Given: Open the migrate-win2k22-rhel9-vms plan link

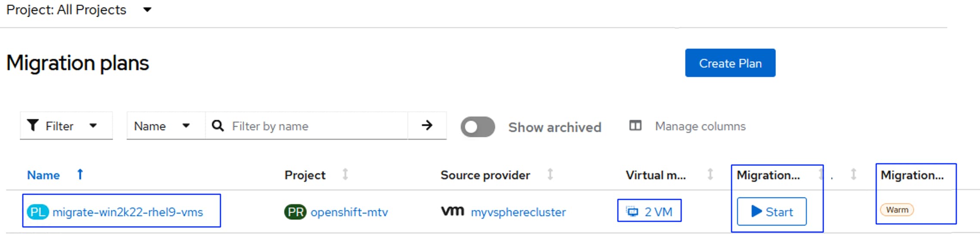Looking at the screenshot, I should (x=127, y=212).
